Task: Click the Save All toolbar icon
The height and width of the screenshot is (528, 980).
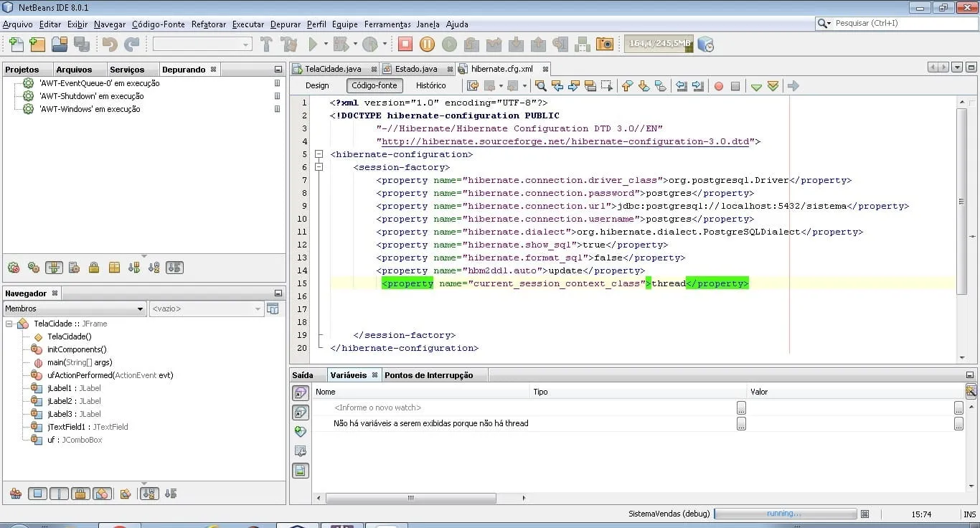Action: (81, 44)
